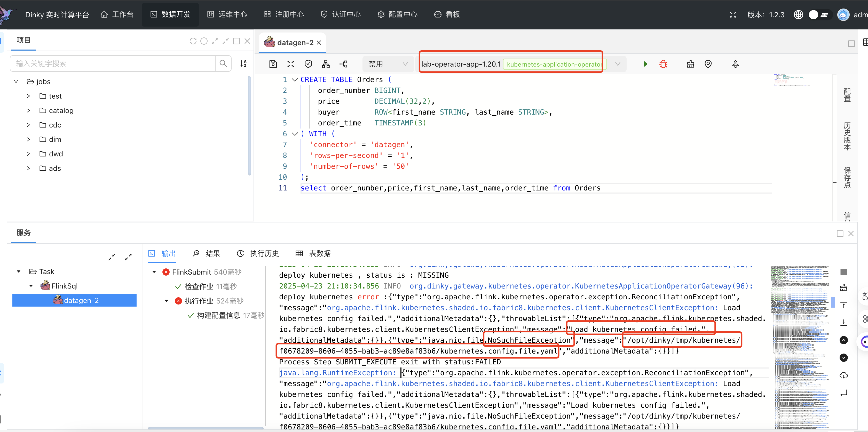Collapse the FlinkSubmit step tree node
868x432 pixels.
point(154,272)
